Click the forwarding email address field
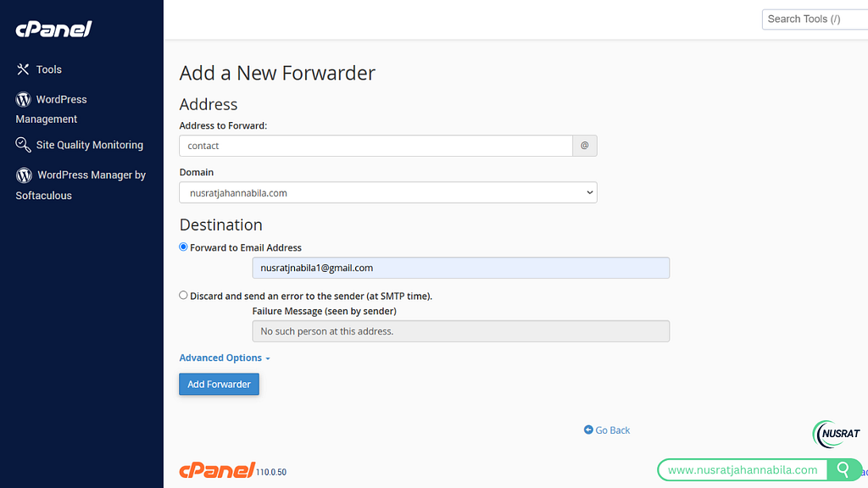This screenshot has width=868, height=488. click(x=460, y=268)
